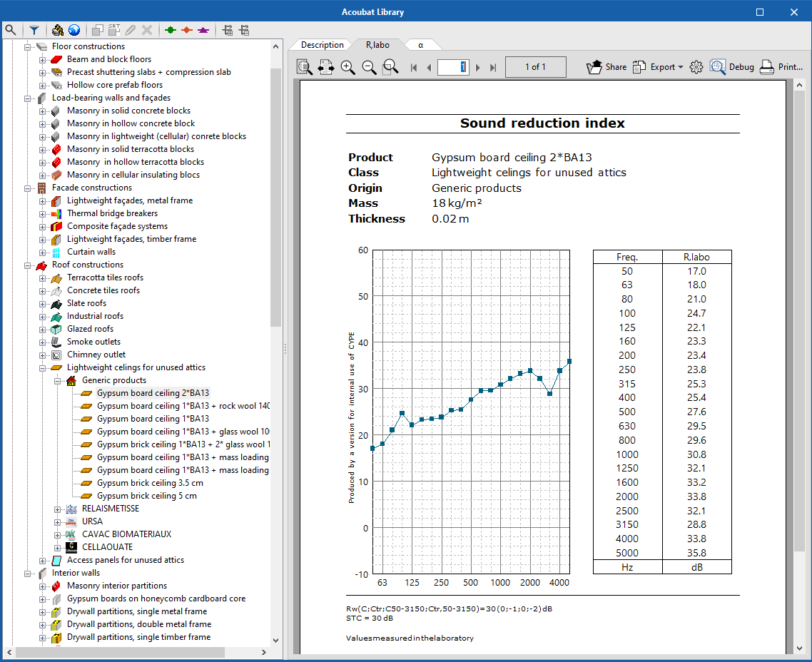Expand CELLAOUATE node
Screen dimensions: 812x662
click(x=58, y=548)
